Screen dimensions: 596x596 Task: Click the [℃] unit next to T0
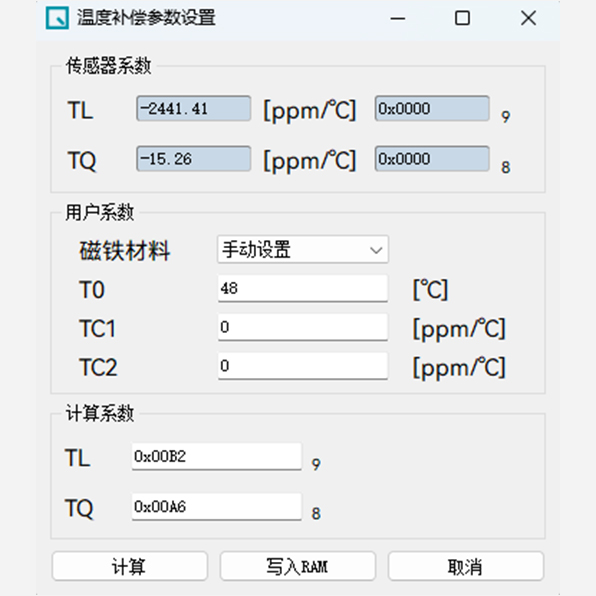coord(431,290)
